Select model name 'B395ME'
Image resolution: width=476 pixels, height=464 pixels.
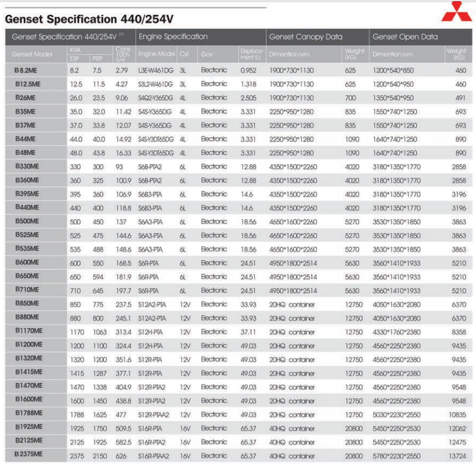pyautogui.click(x=27, y=194)
